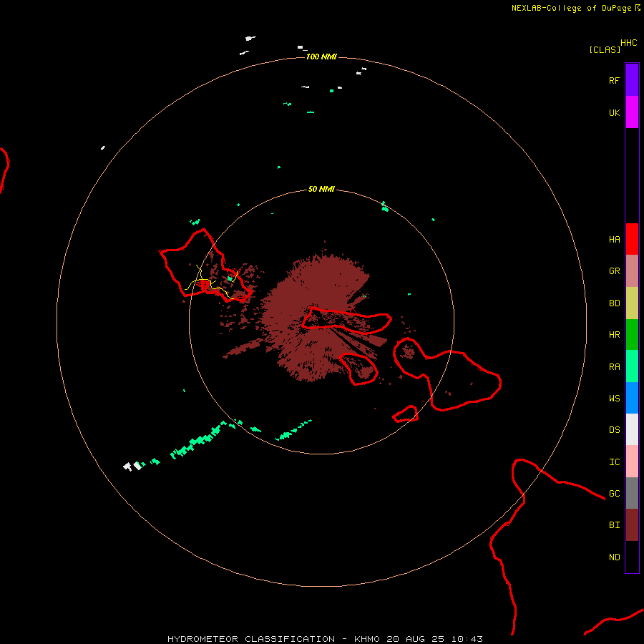This screenshot has height=644, width=644.
Task: Click the NEXLAB-College of DuPage credit text
Action: 571,8
